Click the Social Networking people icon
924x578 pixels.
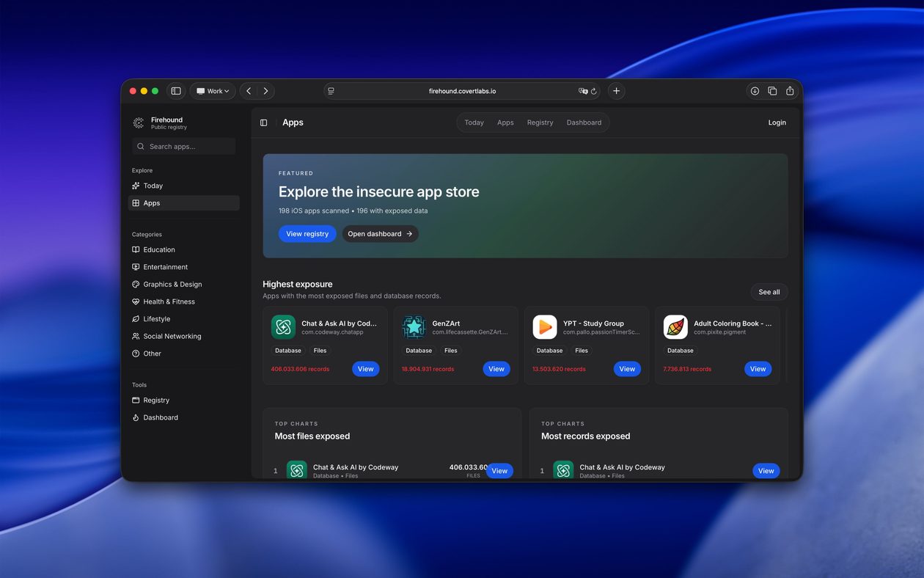point(135,336)
